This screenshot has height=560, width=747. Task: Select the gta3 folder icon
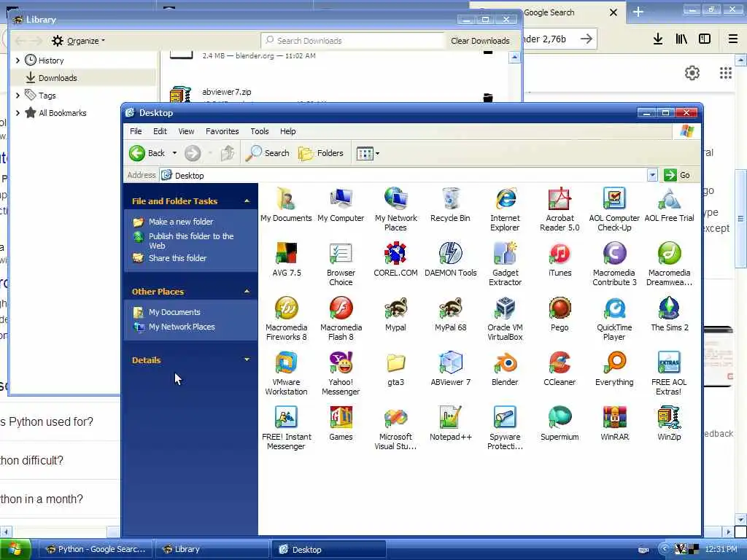click(395, 369)
